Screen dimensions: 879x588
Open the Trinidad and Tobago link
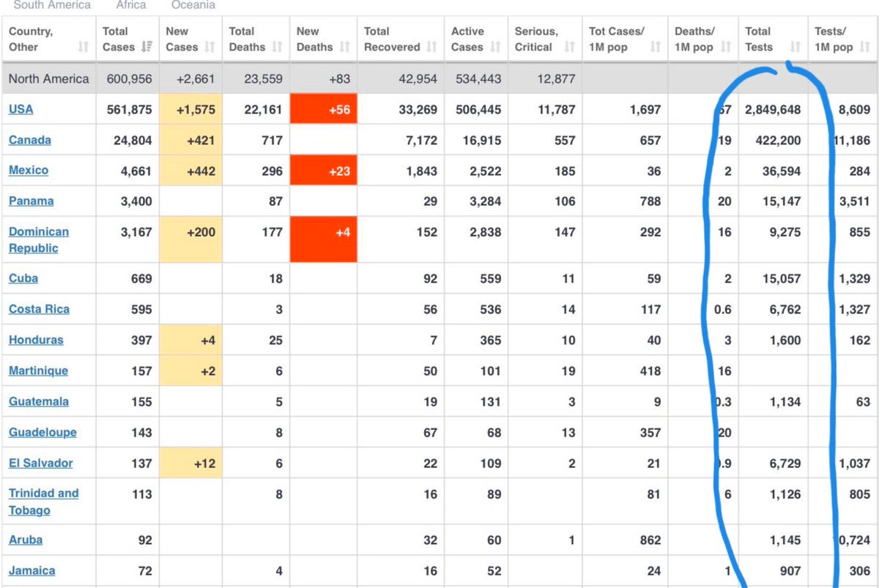pos(43,502)
